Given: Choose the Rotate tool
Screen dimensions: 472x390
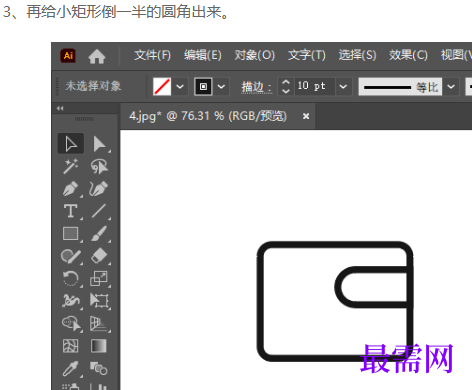Looking at the screenshot, I should (x=71, y=279).
